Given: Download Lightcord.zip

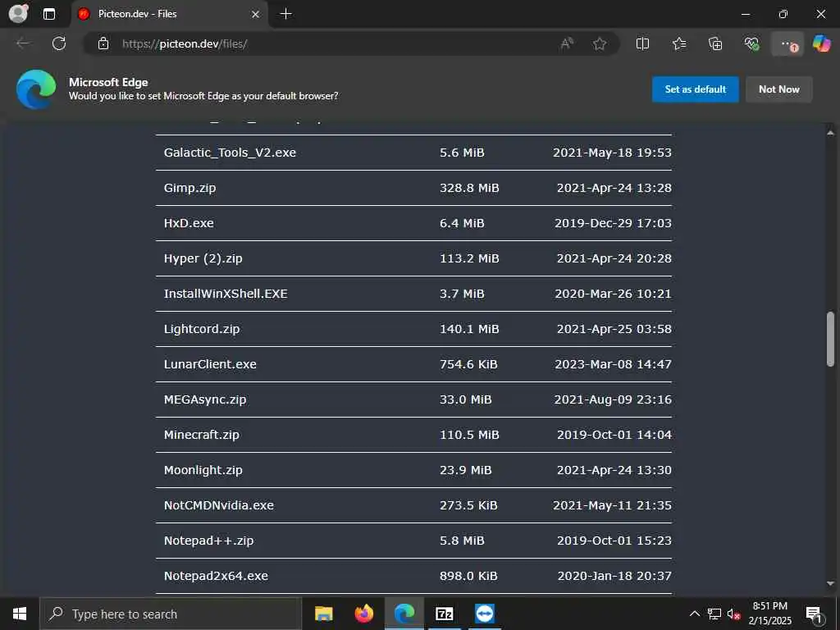Looking at the screenshot, I should tap(202, 329).
